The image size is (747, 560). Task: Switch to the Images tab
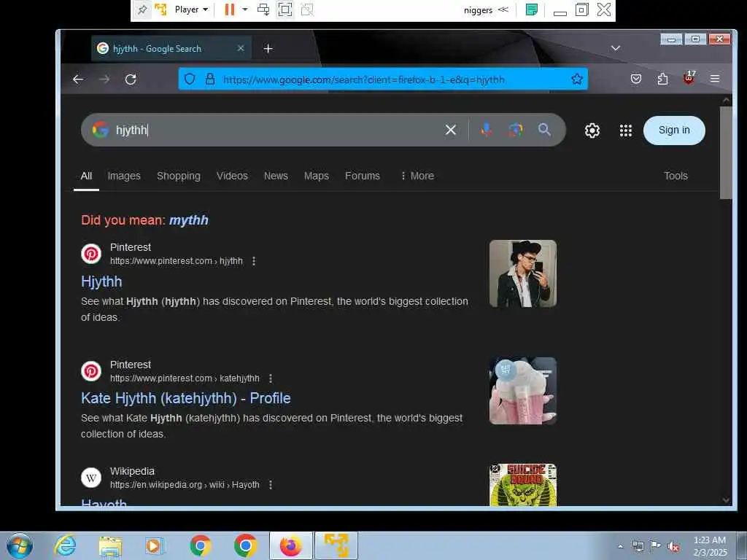coord(124,176)
